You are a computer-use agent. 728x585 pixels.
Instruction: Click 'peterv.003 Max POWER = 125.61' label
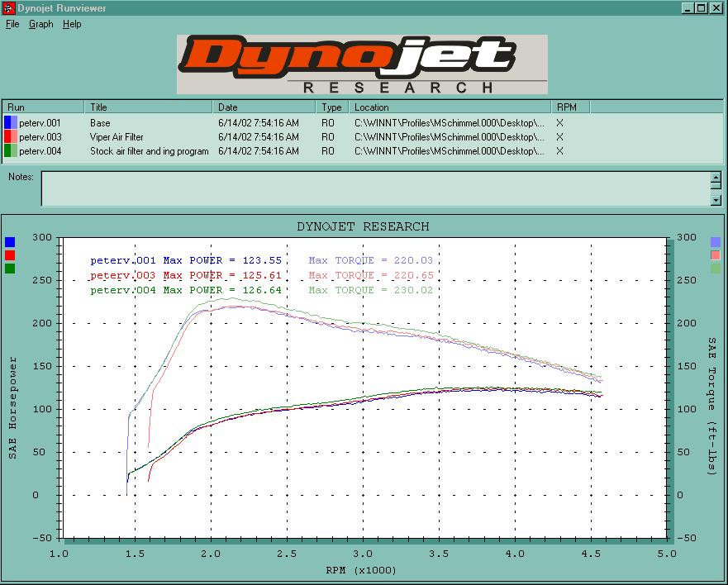tap(186, 275)
